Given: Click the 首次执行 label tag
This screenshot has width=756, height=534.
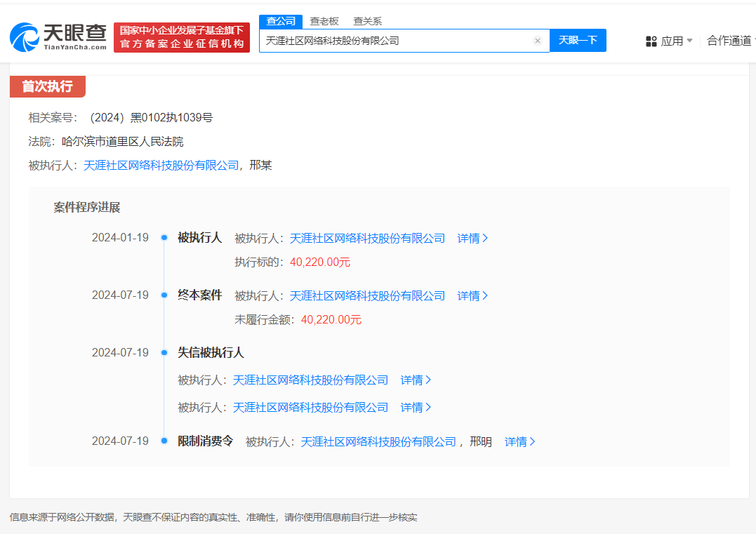Looking at the screenshot, I should point(47,86).
